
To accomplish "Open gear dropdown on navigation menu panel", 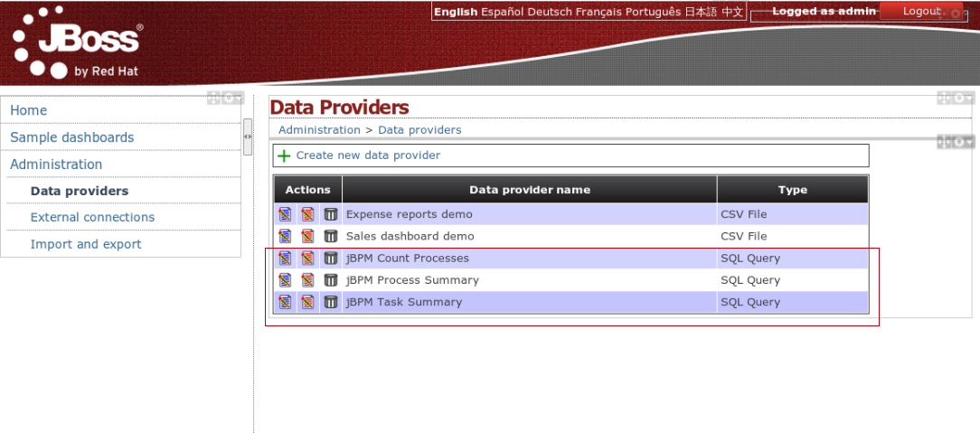I will pyautogui.click(x=232, y=99).
